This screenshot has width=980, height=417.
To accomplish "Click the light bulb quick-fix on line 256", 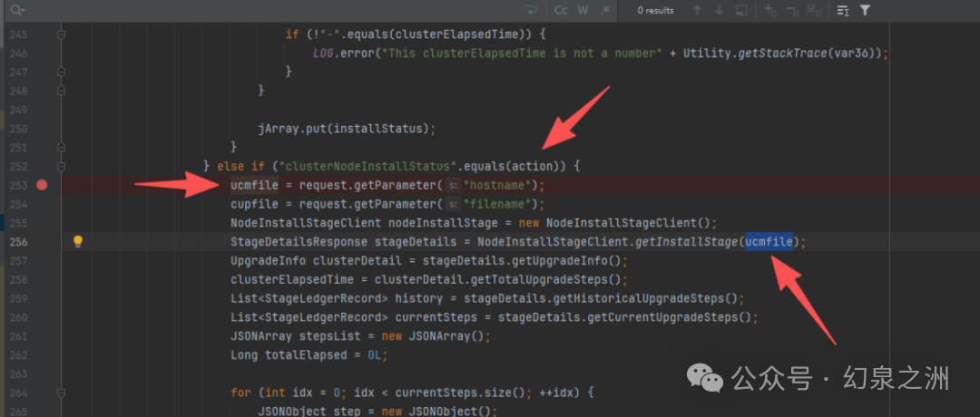I will point(77,241).
